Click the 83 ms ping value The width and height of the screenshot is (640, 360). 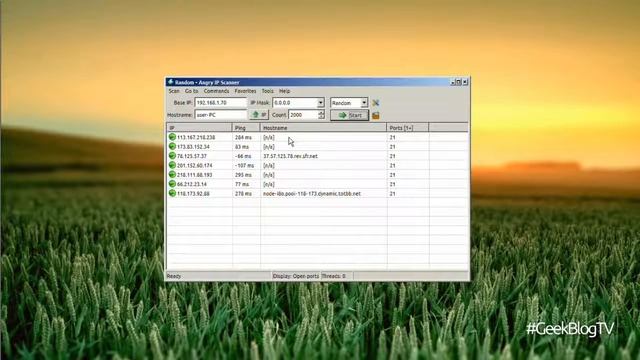(242, 147)
